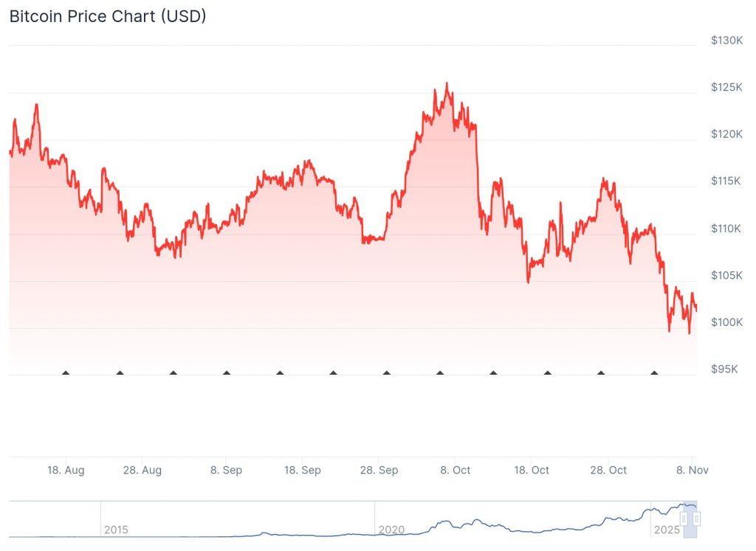
Task: Click the Bitcoin Price Chart (USD) title
Action: (108, 16)
